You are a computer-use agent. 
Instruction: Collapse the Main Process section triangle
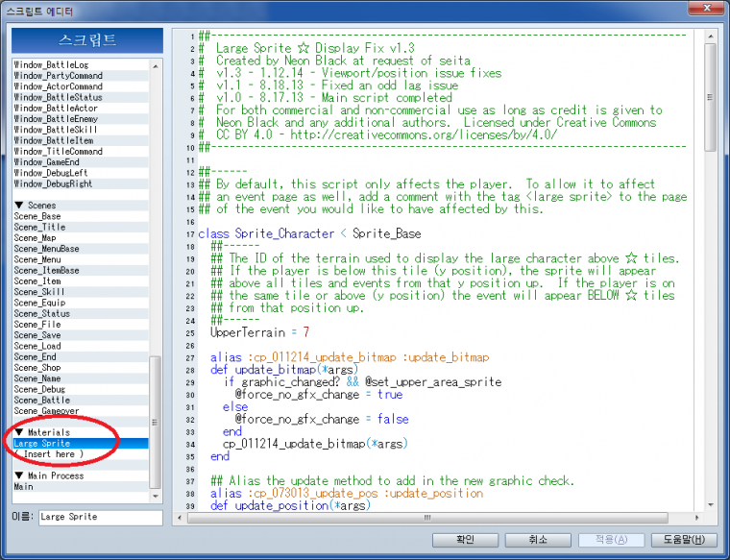(19, 475)
